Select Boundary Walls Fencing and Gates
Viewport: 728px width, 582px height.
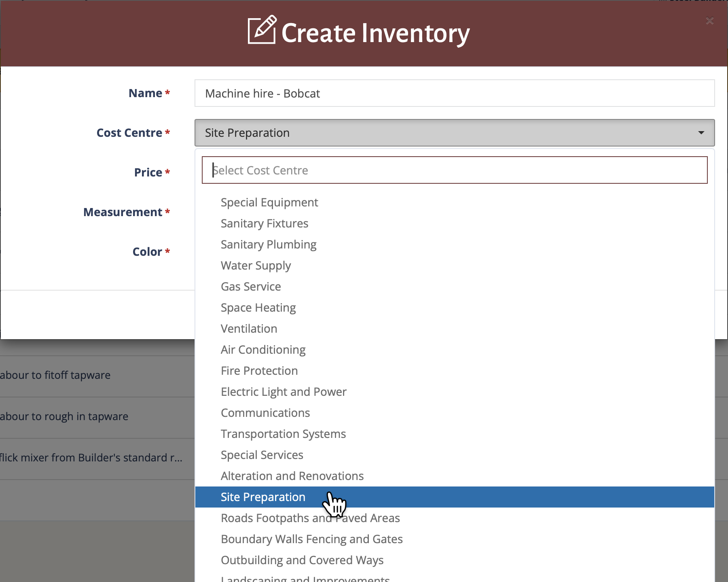pos(311,539)
